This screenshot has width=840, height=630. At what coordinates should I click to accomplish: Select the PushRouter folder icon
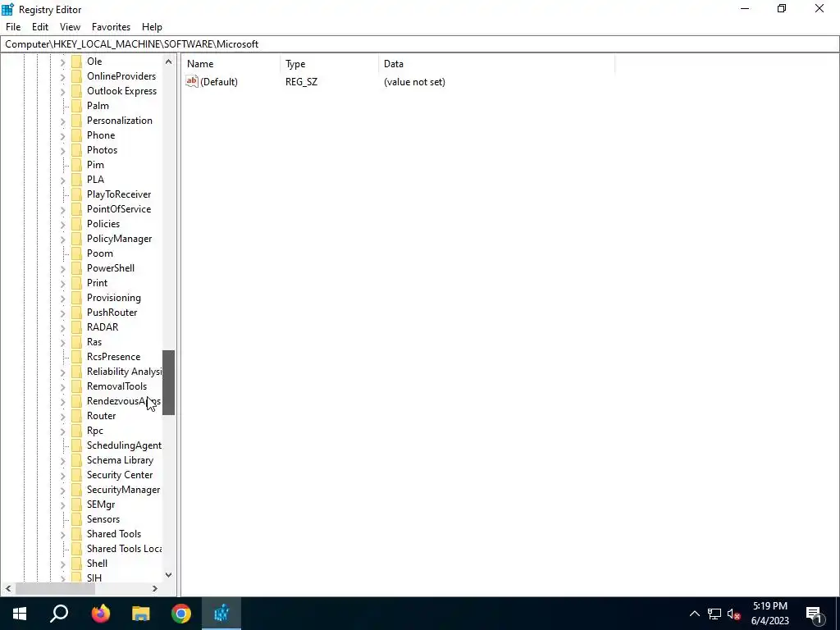76,313
